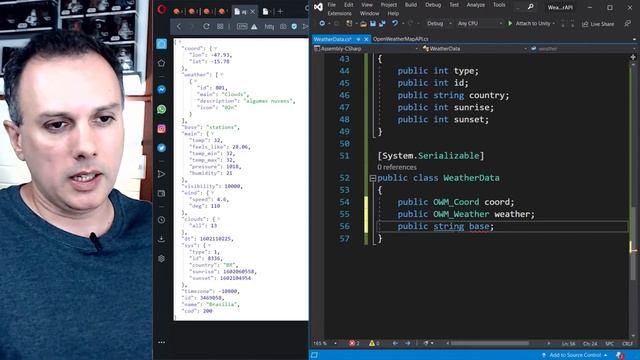
Task: Click the Visual Studio search magnifier icon
Action: click(530, 7)
